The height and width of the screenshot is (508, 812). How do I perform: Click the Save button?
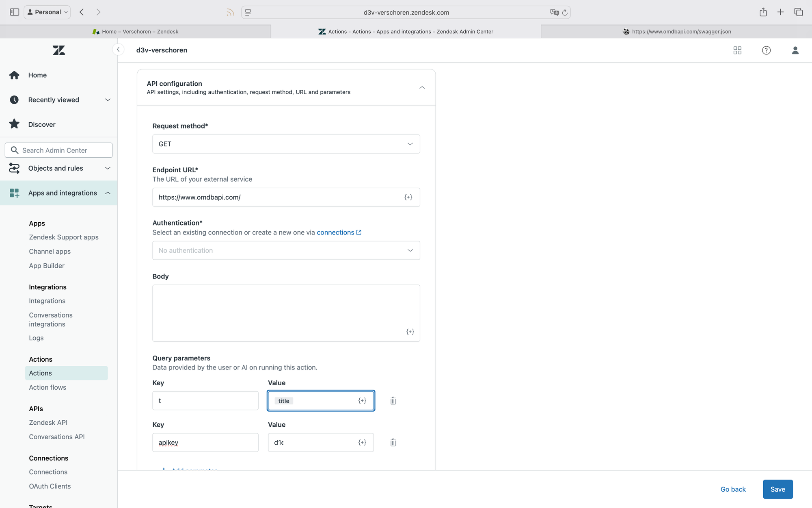777,489
